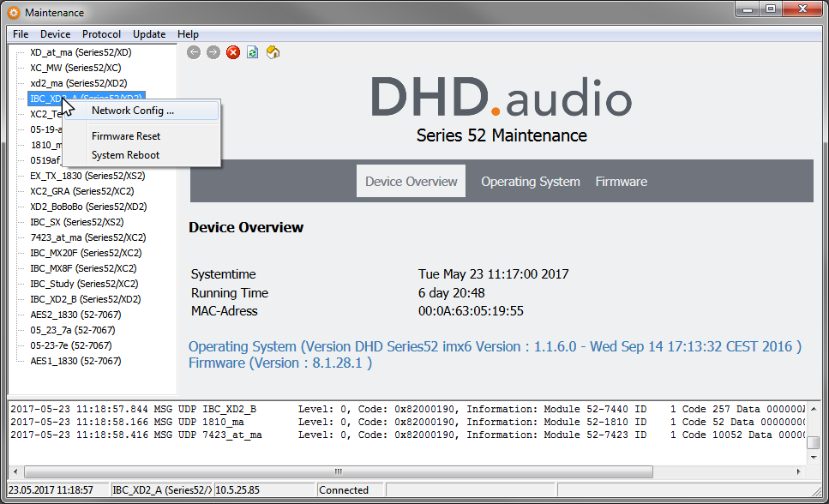Click the forward navigation arrow icon
The width and height of the screenshot is (829, 504).
pyautogui.click(x=213, y=52)
